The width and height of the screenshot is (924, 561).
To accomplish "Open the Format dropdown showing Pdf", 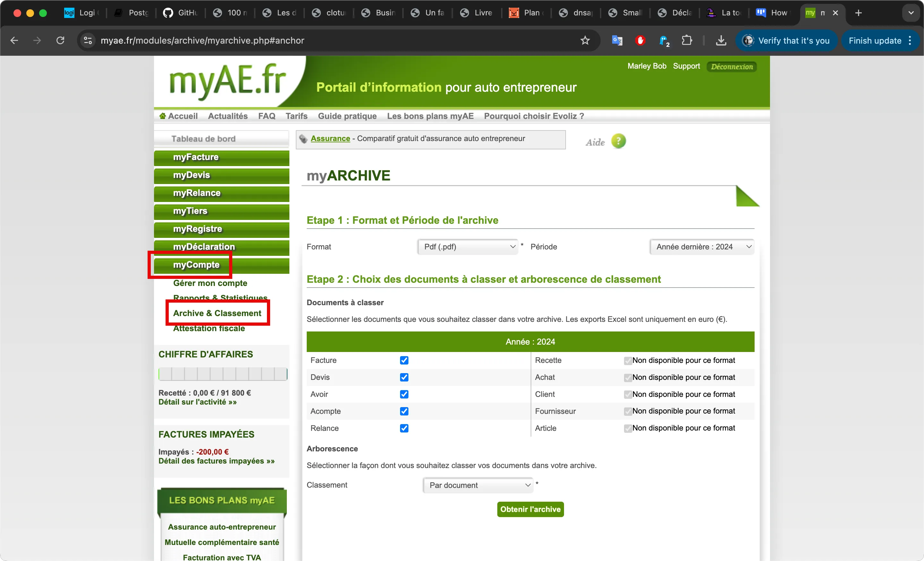I will tap(468, 247).
